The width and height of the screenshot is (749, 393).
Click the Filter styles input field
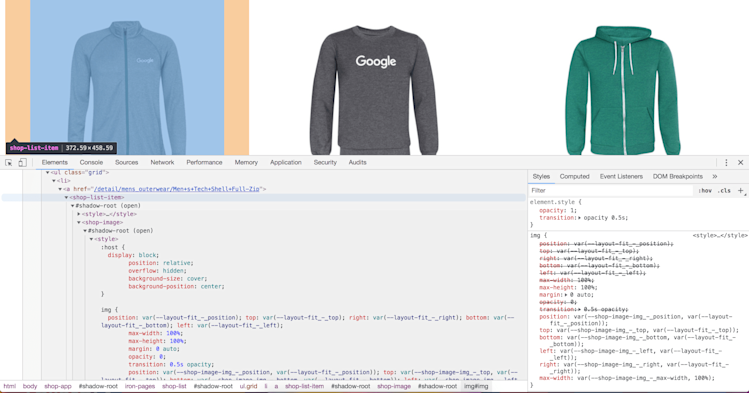611,191
